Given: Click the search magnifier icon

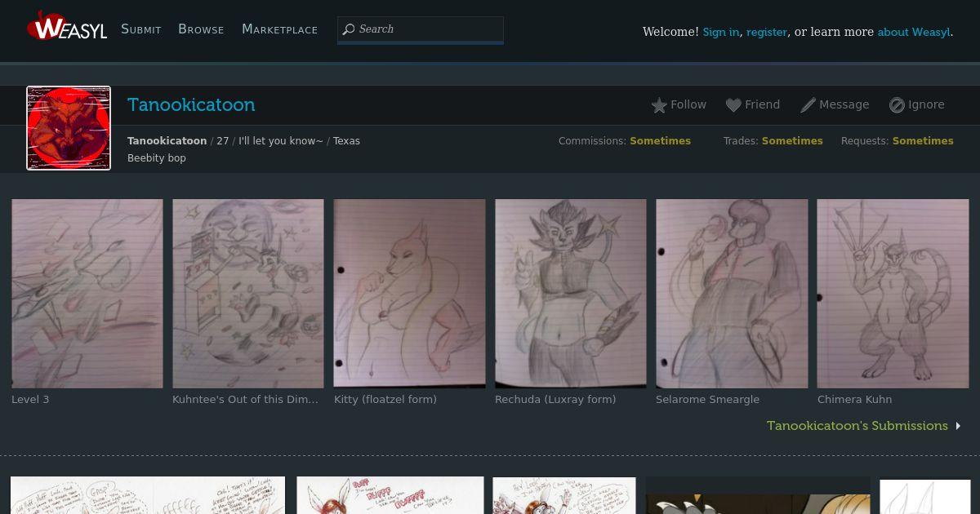Looking at the screenshot, I should coord(349,29).
